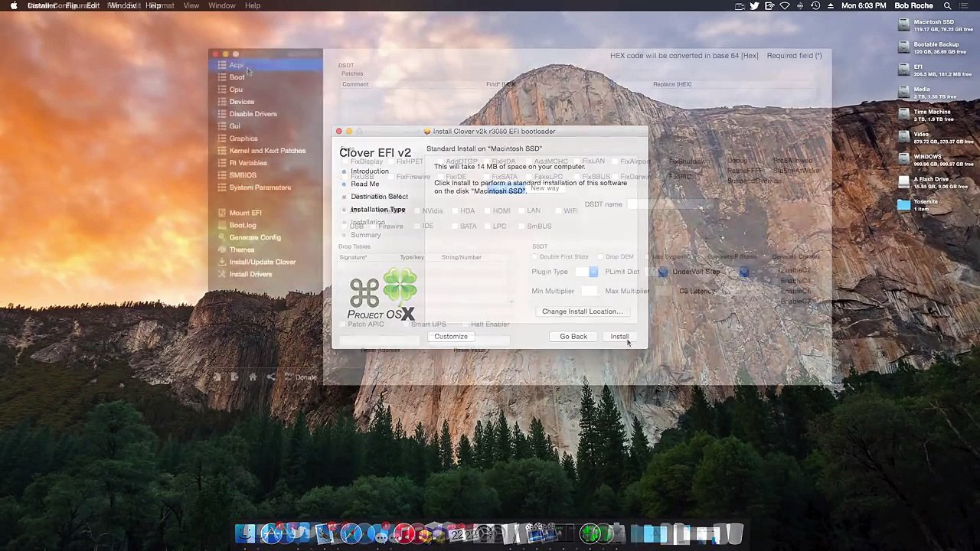
Task: Toggle the HDMI checkbox
Action: tap(488, 211)
